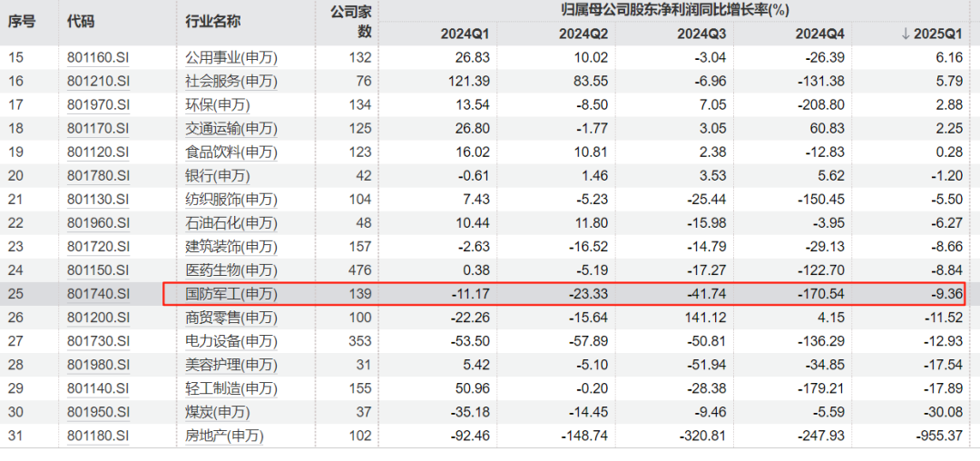Select row number 31
Image resolution: width=980 pixels, height=461 pixels.
[x=15, y=436]
